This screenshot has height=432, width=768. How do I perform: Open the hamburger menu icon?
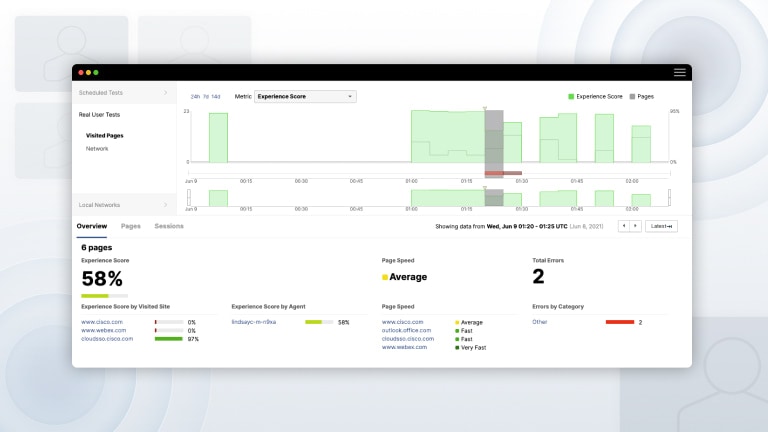tap(679, 72)
